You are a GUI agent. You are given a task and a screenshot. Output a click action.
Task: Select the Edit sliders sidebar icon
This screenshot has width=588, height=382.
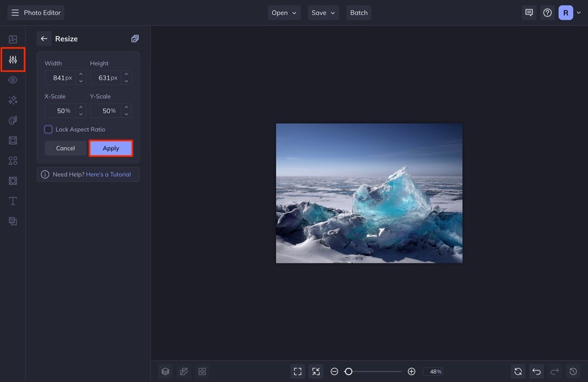(x=12, y=60)
